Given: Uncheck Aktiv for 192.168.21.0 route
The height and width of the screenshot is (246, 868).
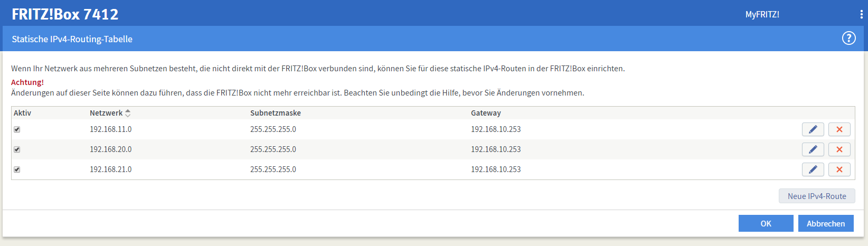Looking at the screenshot, I should 17,169.
